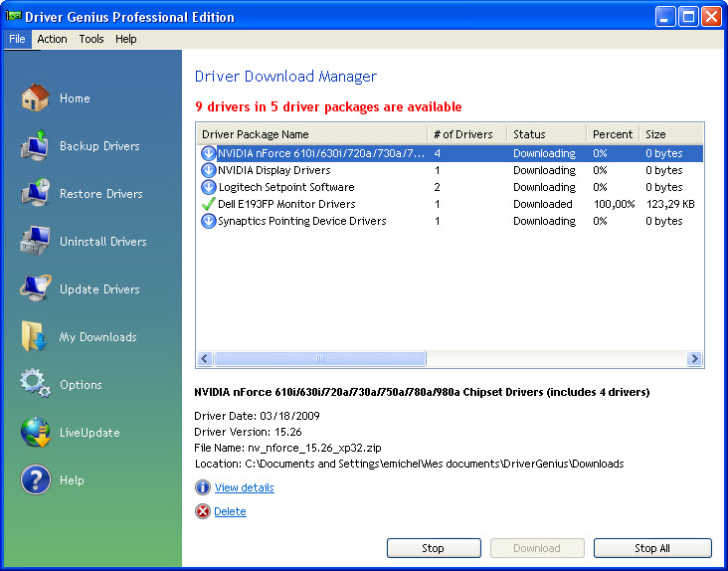Open the Help menu in menu bar

click(126, 39)
